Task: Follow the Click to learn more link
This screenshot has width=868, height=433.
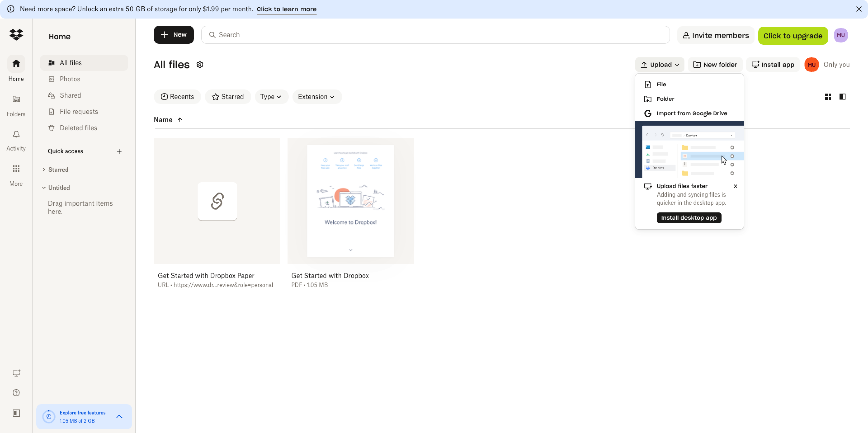Action: (286, 9)
